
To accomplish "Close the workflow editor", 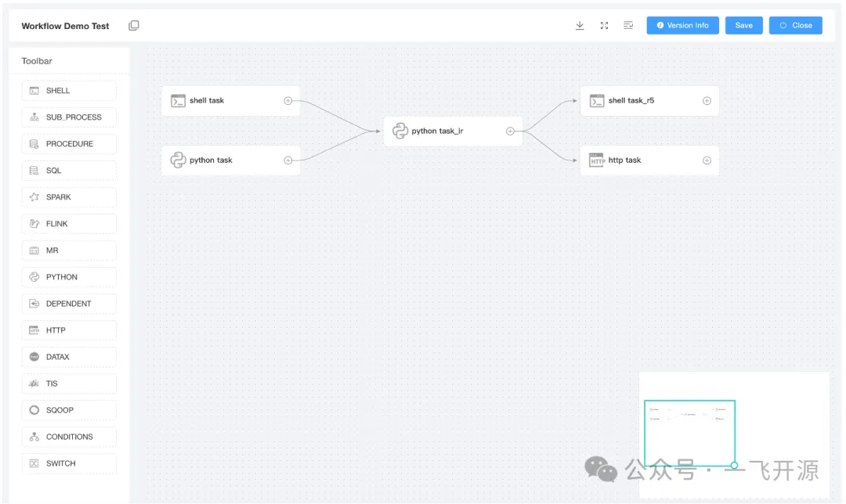I will [795, 25].
